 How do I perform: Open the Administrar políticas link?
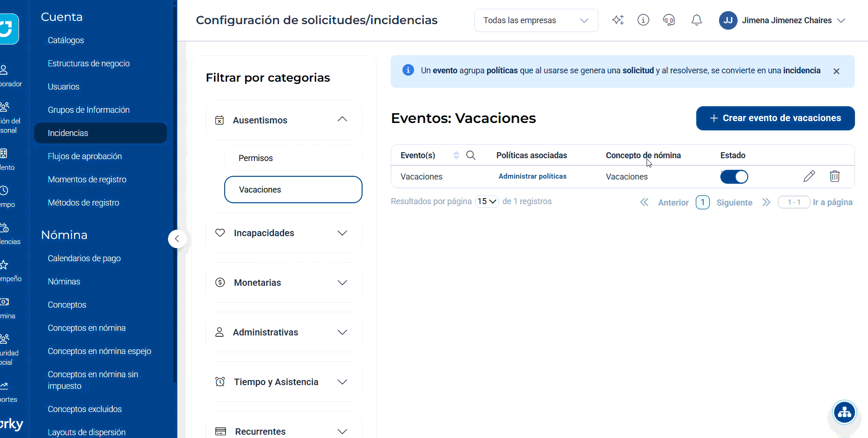(x=532, y=176)
